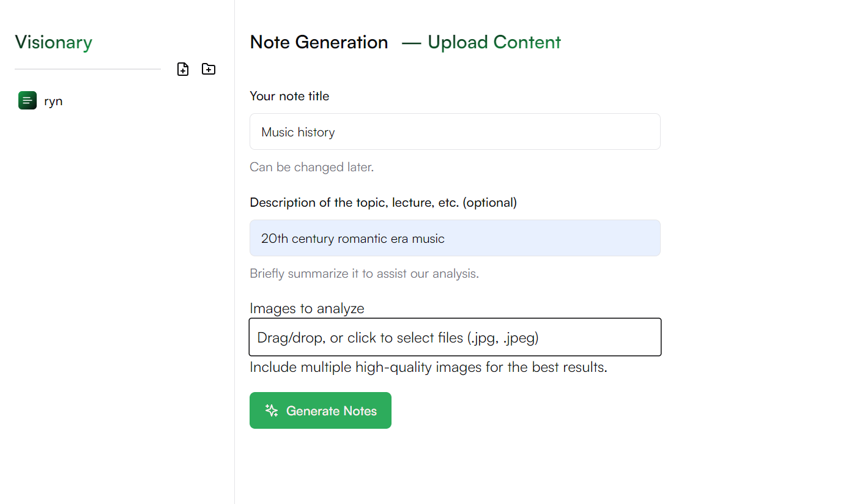Click the Briefly summarize it helper text
Viewport: 865px width, 504px height.
click(x=364, y=273)
